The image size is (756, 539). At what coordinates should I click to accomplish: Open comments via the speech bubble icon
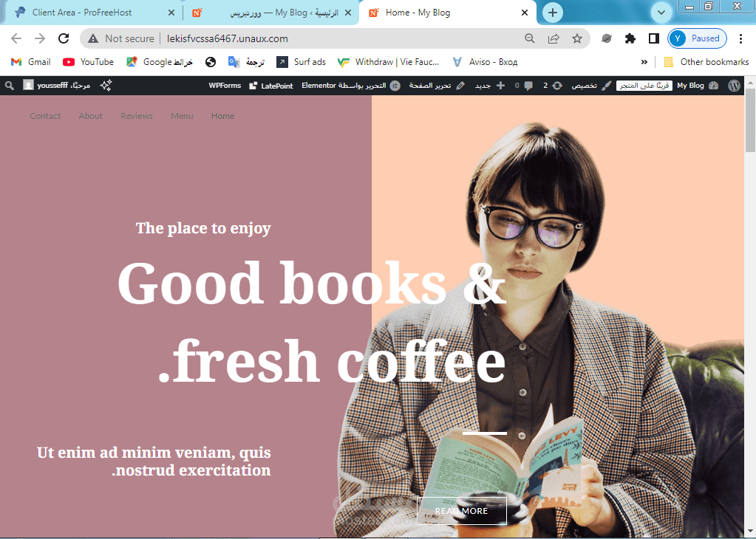click(528, 85)
